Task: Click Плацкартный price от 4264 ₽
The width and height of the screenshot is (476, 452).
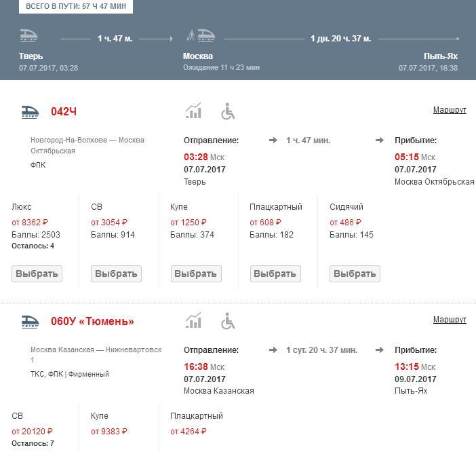Action: click(x=189, y=432)
